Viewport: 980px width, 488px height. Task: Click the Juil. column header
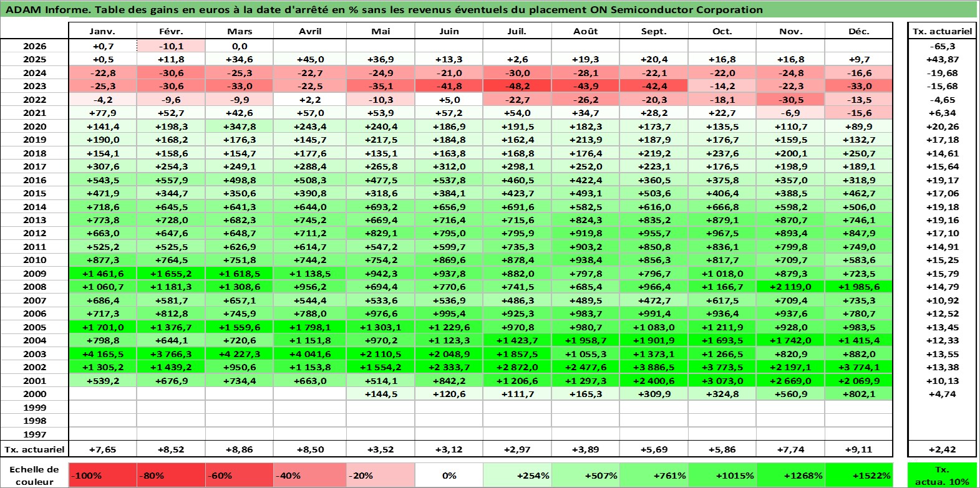click(x=517, y=31)
